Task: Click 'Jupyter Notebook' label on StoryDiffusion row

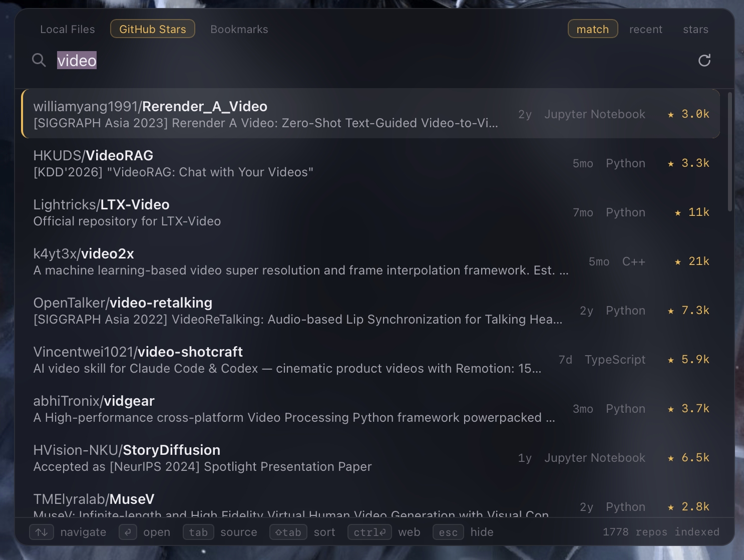Action: coord(595,458)
